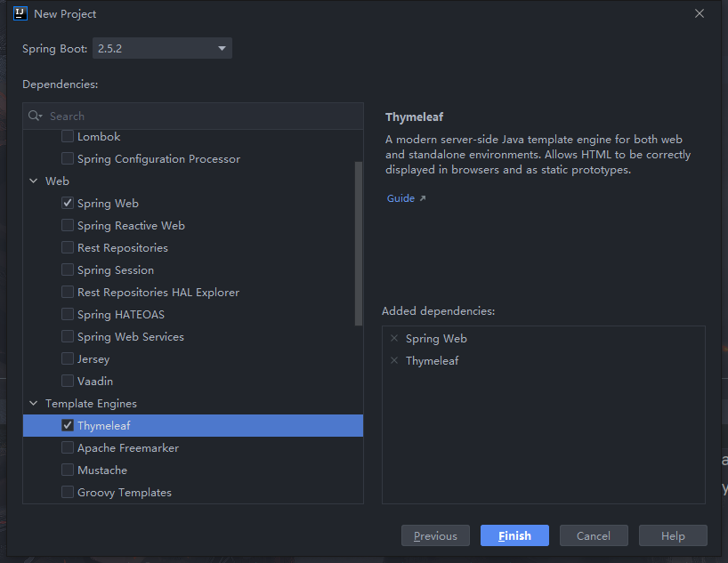
Task: Check Spring Web Services
Action: [68, 336]
